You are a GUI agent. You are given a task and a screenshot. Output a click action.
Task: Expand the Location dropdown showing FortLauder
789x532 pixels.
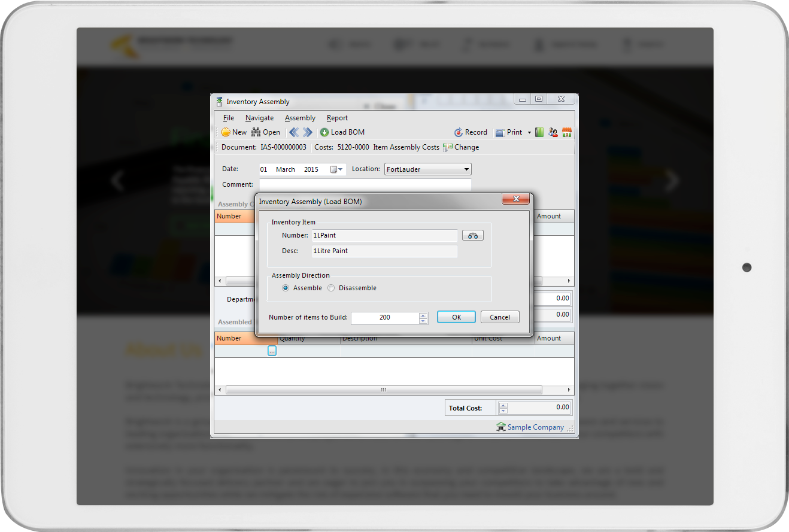click(x=466, y=169)
